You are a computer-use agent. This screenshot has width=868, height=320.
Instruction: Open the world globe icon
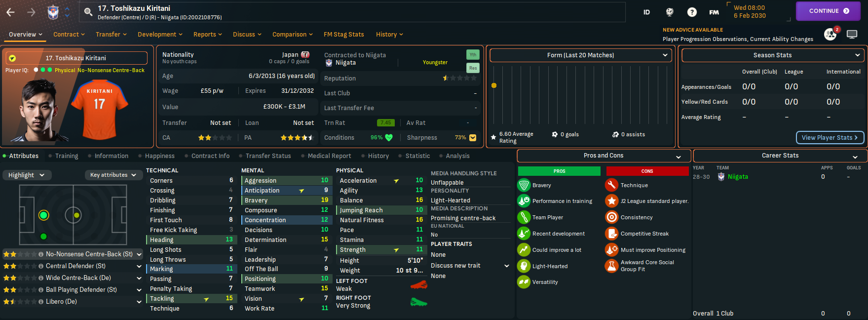(x=670, y=12)
